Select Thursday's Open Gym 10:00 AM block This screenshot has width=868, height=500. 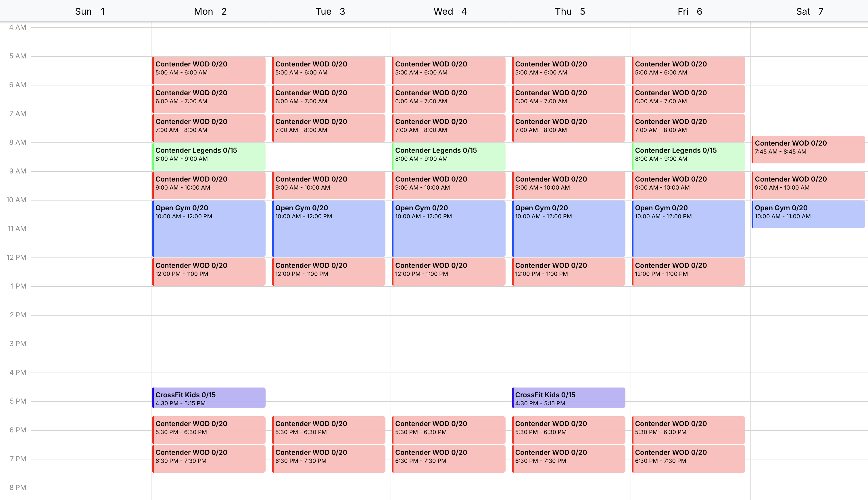point(568,228)
